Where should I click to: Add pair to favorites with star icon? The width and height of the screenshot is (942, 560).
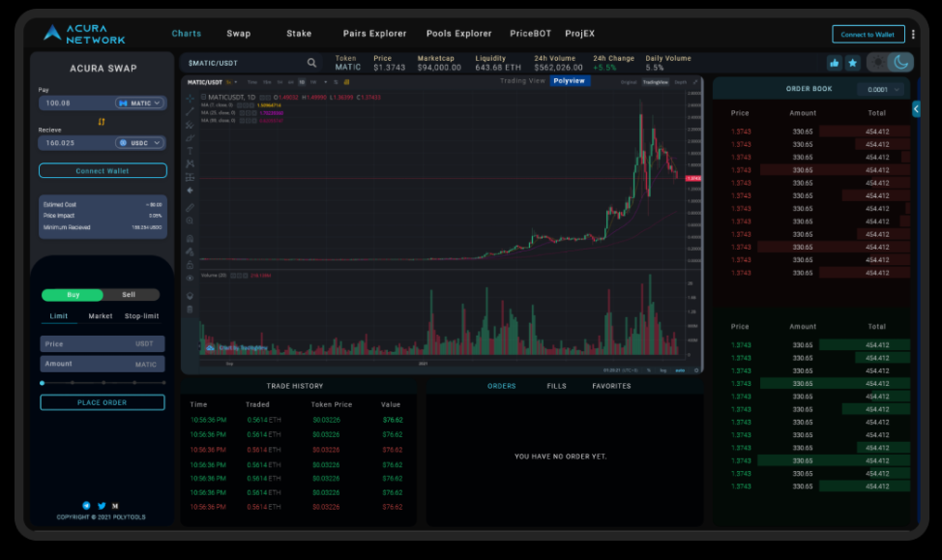(x=852, y=63)
